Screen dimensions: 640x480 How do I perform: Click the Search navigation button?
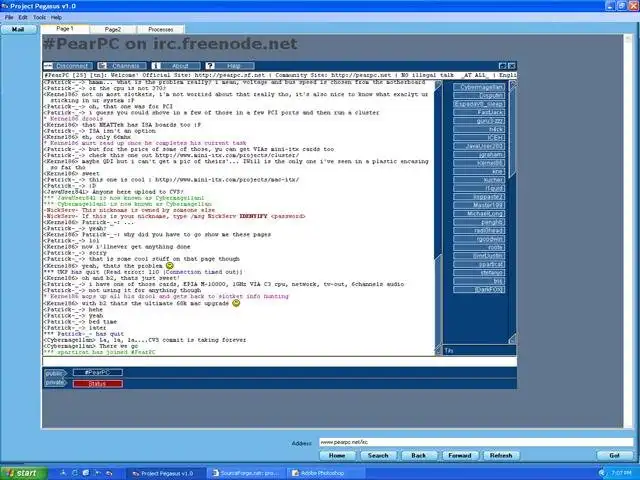click(x=378, y=456)
